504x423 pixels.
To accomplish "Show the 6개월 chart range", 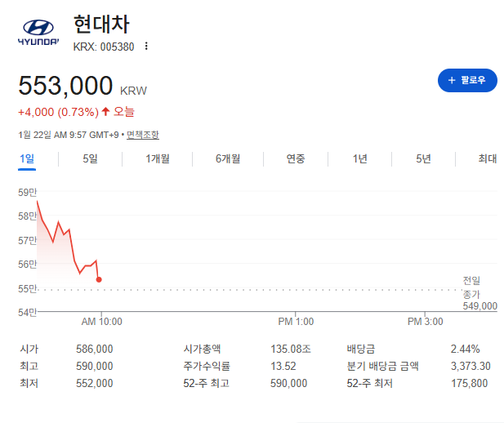I will tap(228, 159).
